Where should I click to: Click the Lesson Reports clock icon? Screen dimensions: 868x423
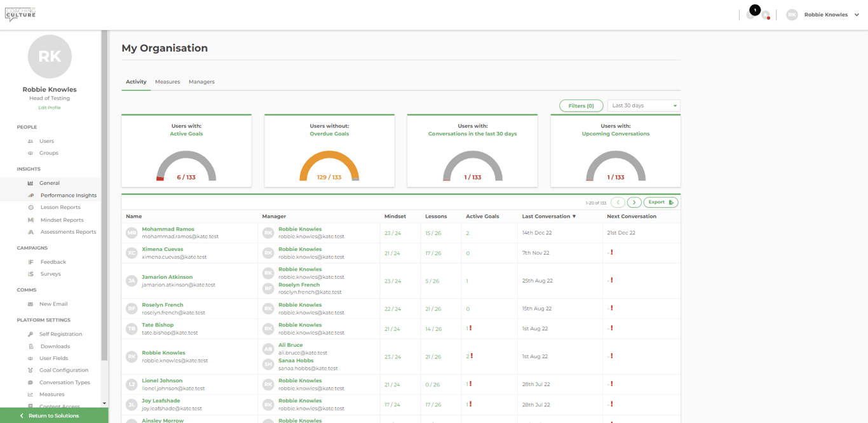click(x=31, y=208)
